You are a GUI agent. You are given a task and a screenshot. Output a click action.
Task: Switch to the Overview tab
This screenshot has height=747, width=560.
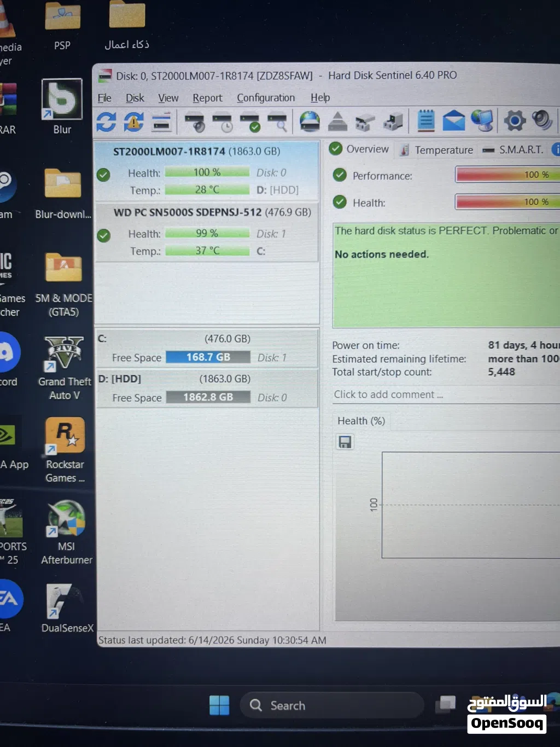(x=359, y=149)
